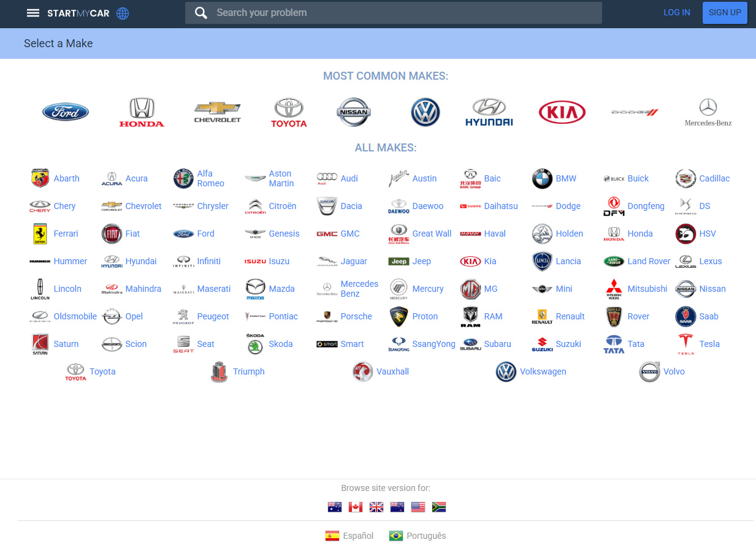Click the Abarth scorpion logo
The image size is (756, 548).
coord(40,178)
